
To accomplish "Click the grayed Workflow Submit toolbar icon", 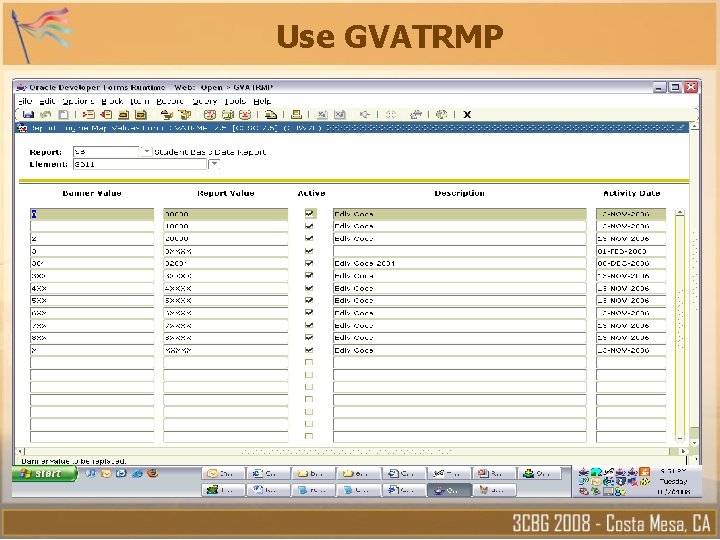I will (x=391, y=114).
